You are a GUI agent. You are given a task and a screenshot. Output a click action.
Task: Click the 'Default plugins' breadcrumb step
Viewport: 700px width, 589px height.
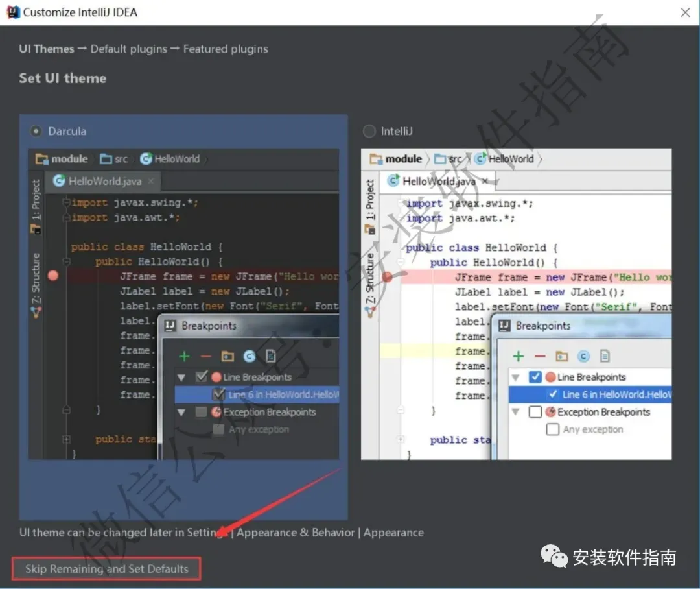[x=129, y=49]
